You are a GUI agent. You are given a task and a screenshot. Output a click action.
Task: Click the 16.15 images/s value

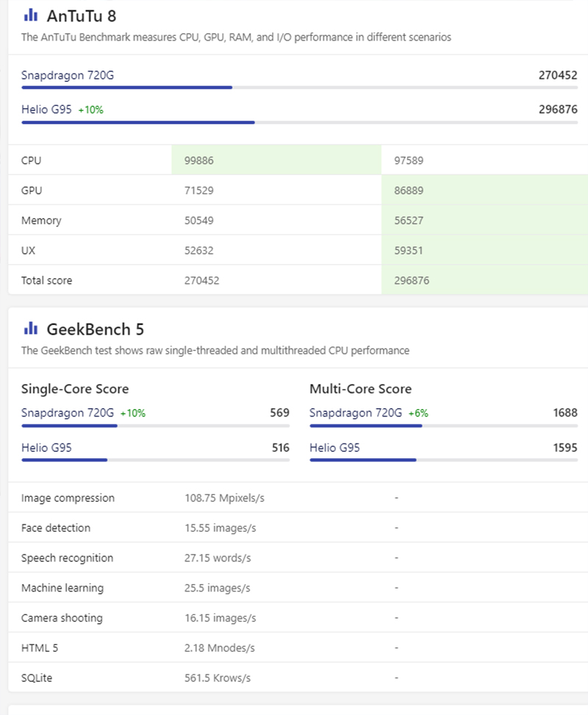220,618
